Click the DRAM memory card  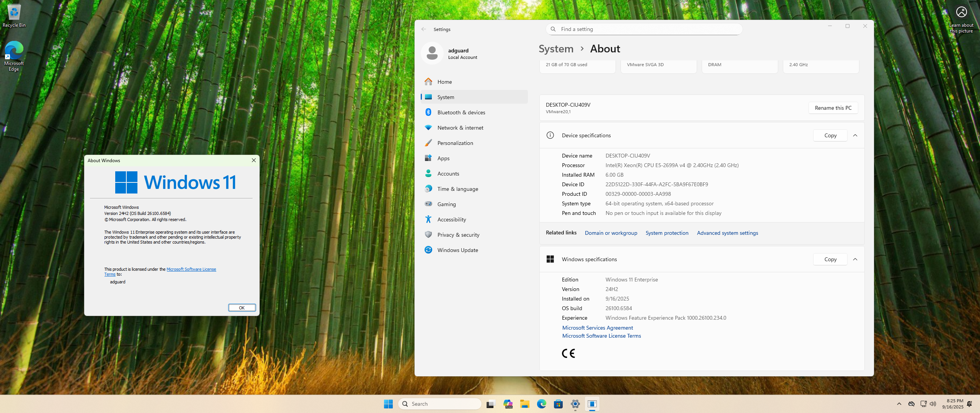[740, 66]
